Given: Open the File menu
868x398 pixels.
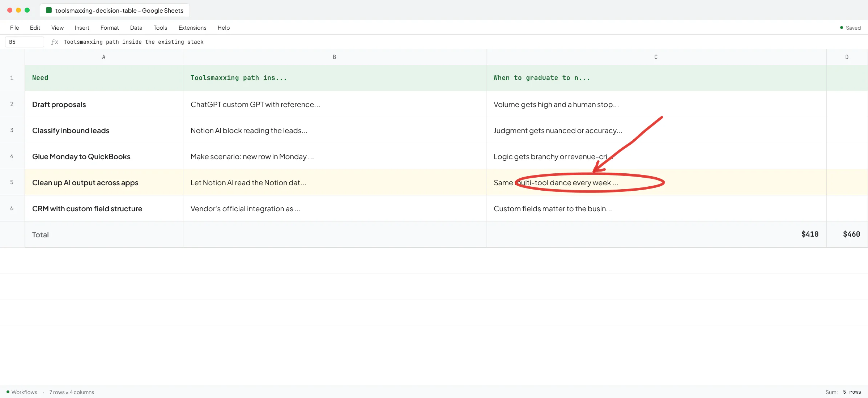Looking at the screenshot, I should pos(14,28).
